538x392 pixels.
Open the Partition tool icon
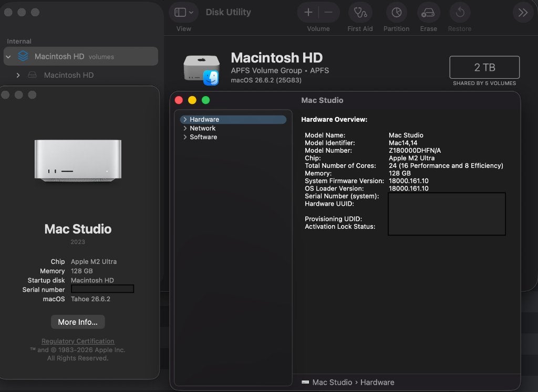point(396,13)
